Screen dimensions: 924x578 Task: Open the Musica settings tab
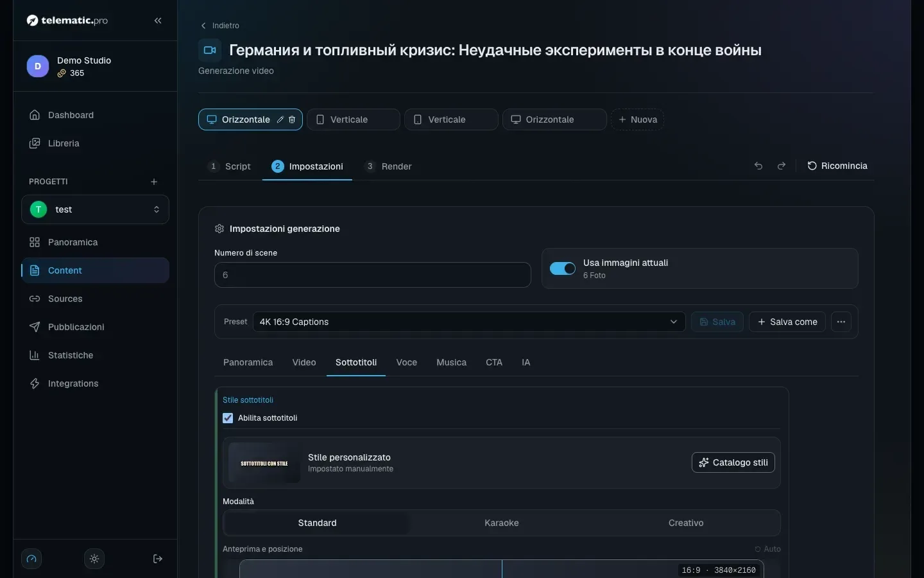pyautogui.click(x=452, y=362)
